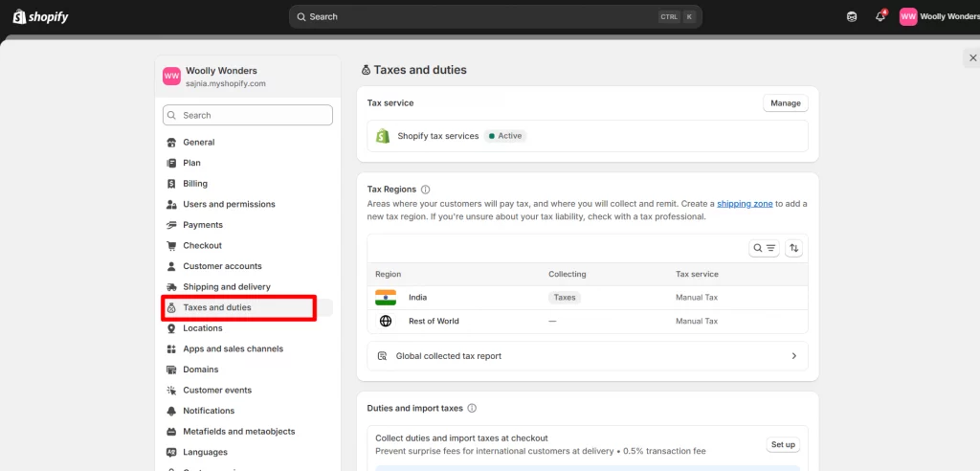
Task: Click the WW store avatar in top bar
Action: pyautogui.click(x=908, y=17)
